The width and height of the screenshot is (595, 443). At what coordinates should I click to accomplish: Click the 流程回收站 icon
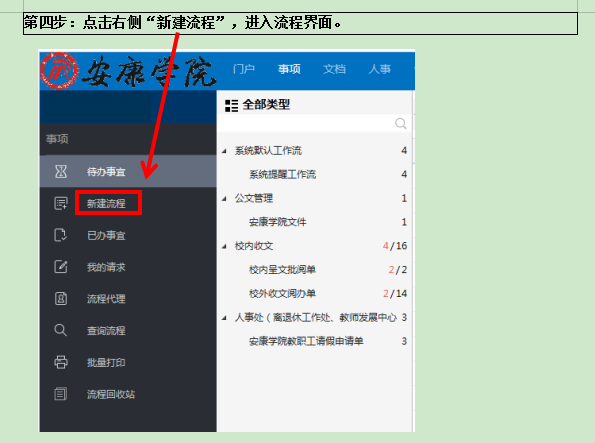coord(61,394)
